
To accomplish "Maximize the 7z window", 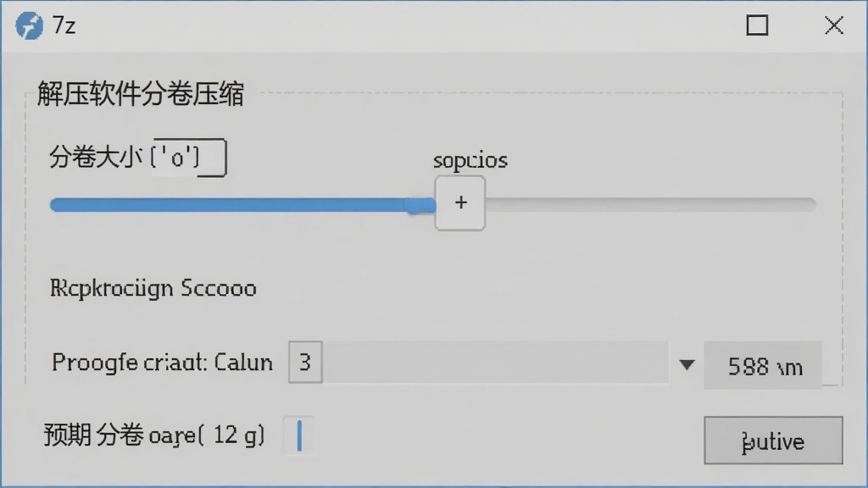I will 757,25.
